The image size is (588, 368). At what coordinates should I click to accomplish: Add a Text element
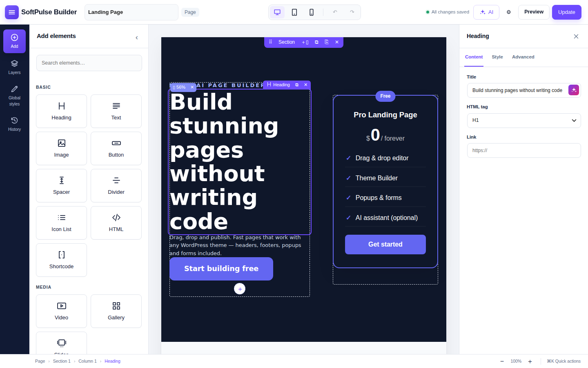[116, 111]
